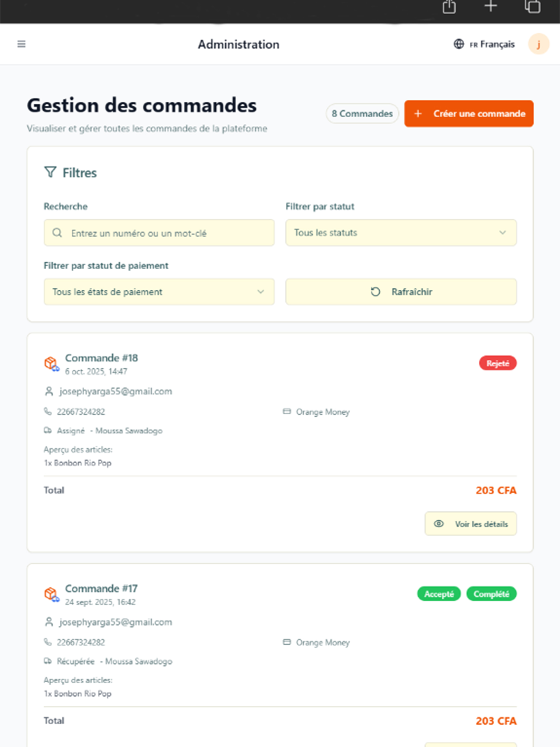Click Créer une commande button

pos(469,113)
